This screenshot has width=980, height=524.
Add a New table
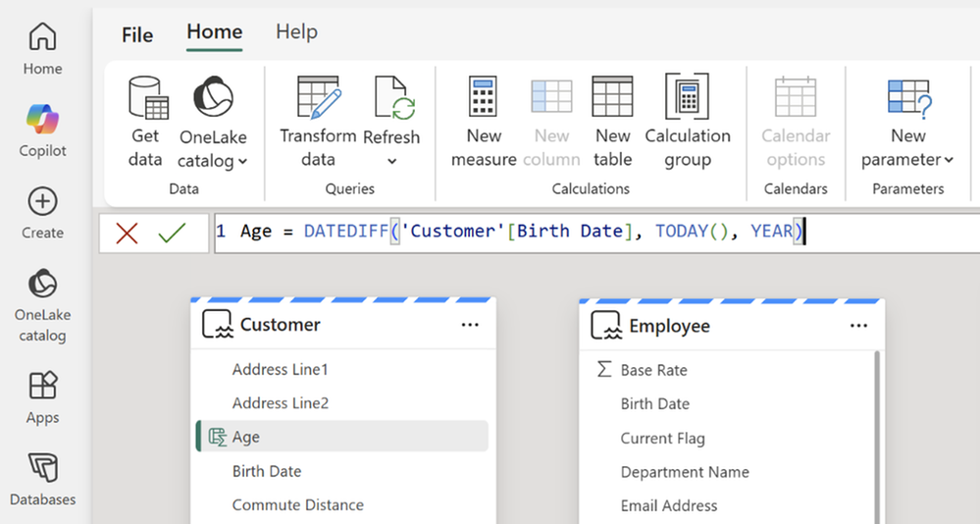coord(612,122)
